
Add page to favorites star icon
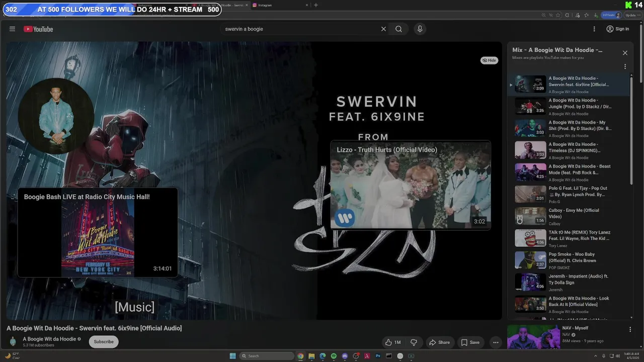click(x=558, y=15)
